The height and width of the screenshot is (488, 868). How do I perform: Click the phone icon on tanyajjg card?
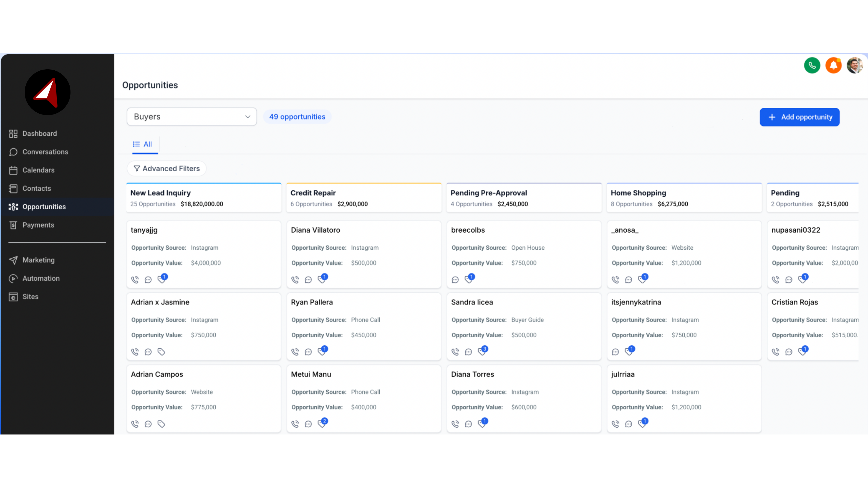pyautogui.click(x=135, y=280)
